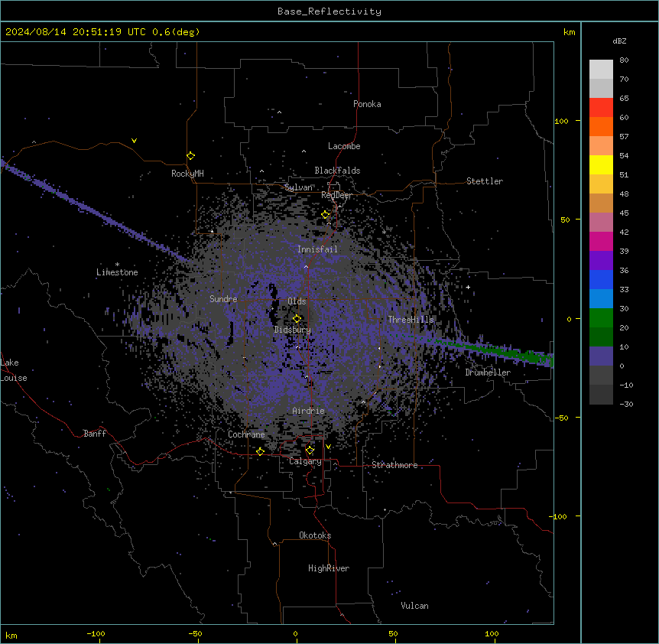Select the blue 33-36 dBZ legend color
Image resolution: width=659 pixels, height=644 pixels.
(x=601, y=280)
